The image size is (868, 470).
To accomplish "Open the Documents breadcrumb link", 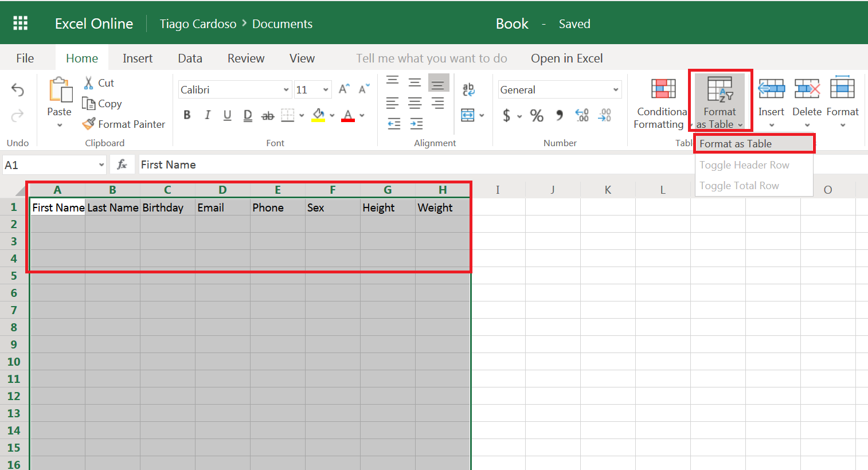I will click(282, 24).
